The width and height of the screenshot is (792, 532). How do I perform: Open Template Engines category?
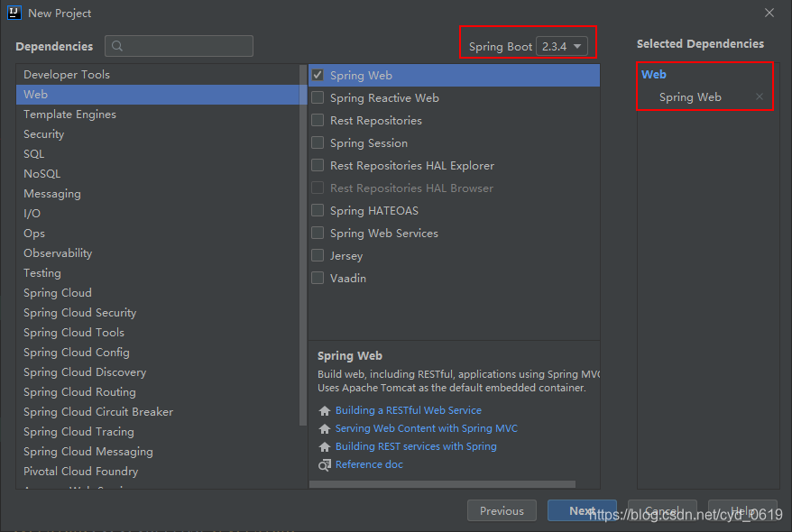pyautogui.click(x=158, y=115)
